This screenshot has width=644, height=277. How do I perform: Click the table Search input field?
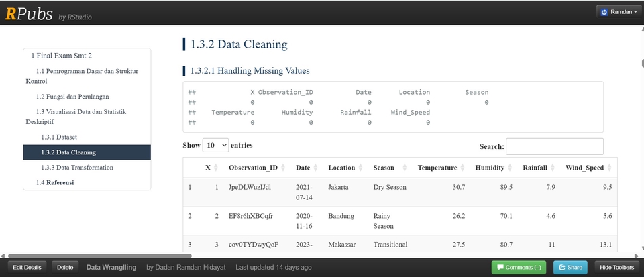[x=554, y=146]
